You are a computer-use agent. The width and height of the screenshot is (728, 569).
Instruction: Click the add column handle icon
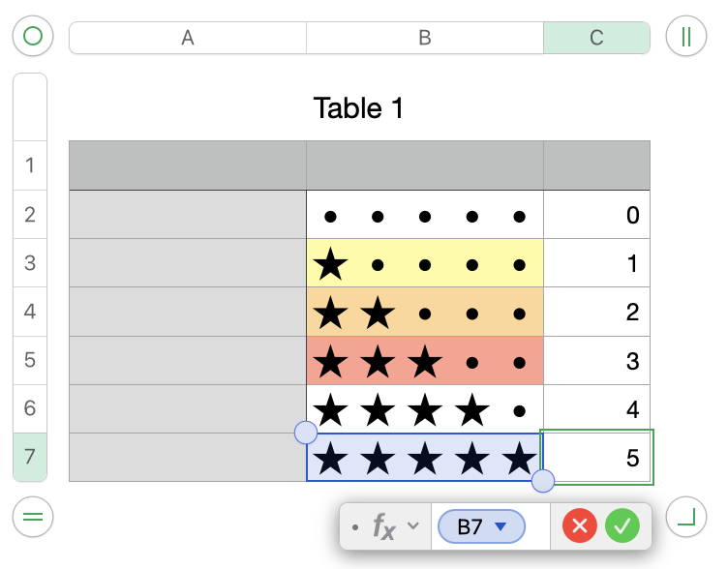coord(685,37)
